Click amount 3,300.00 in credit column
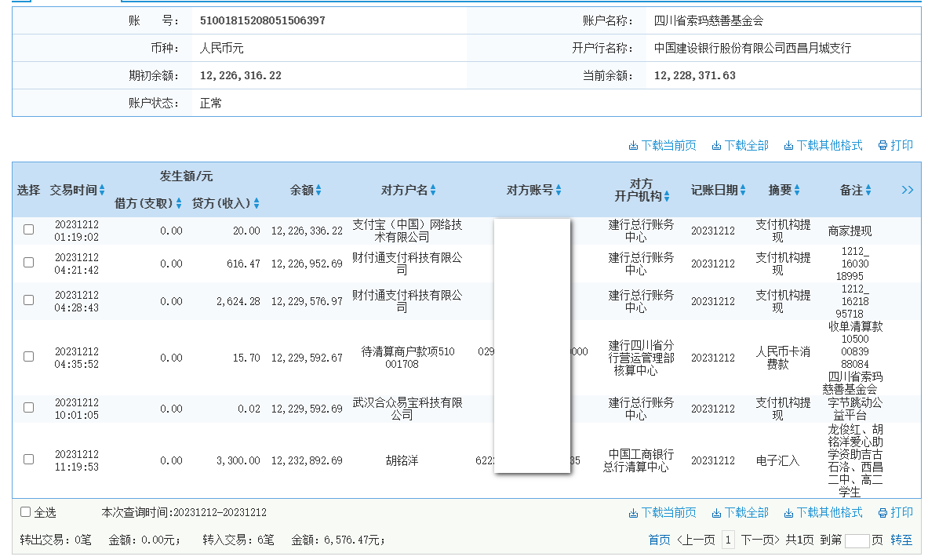Viewport: 928px width, 560px height. (238, 460)
